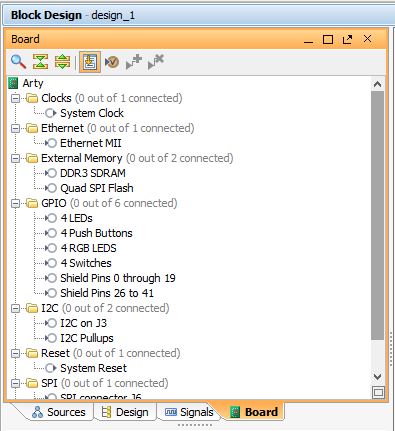Click the Ethernet MII connection circle icon

[x=51, y=143]
